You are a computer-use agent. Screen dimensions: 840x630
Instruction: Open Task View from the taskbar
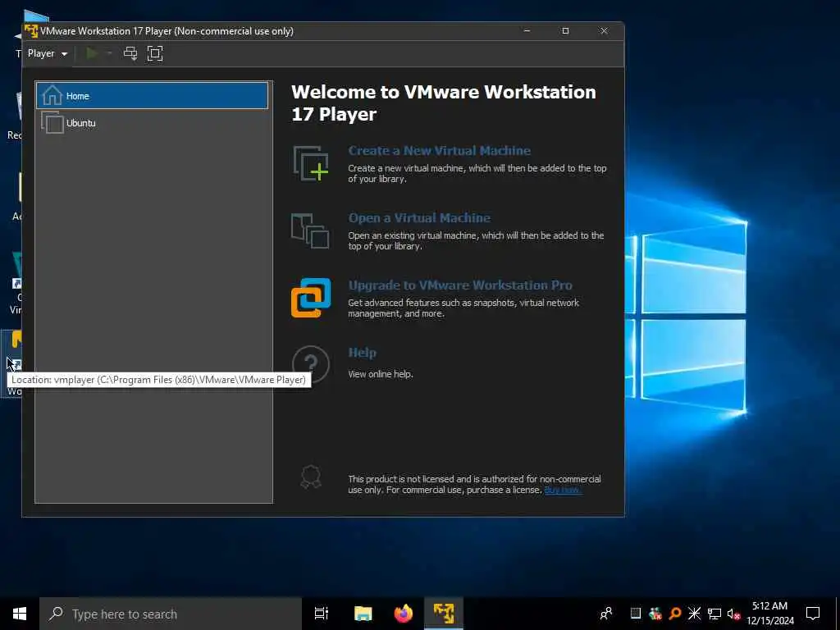point(322,614)
